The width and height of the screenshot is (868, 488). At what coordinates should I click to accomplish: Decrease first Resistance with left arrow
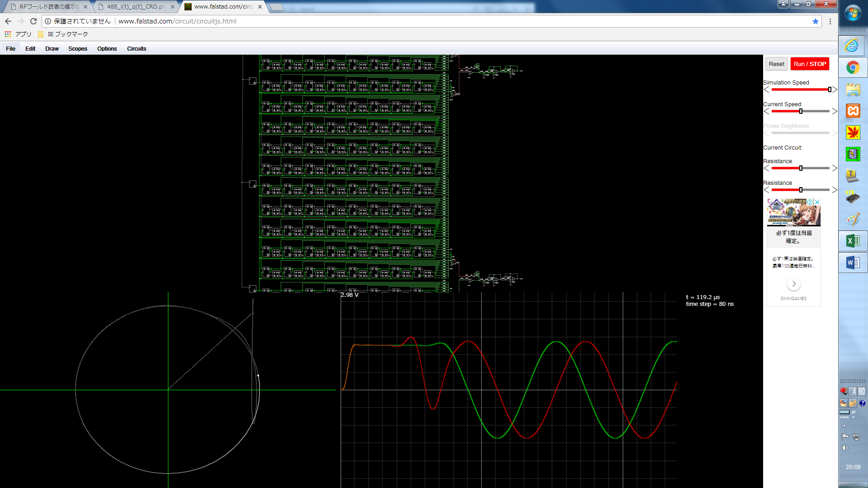[x=767, y=168]
